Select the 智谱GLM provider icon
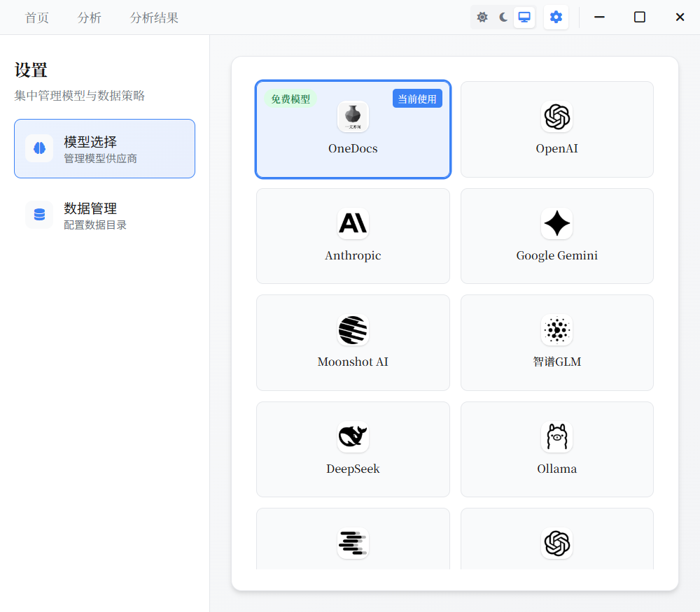Image resolution: width=700 pixels, height=612 pixels. point(556,330)
